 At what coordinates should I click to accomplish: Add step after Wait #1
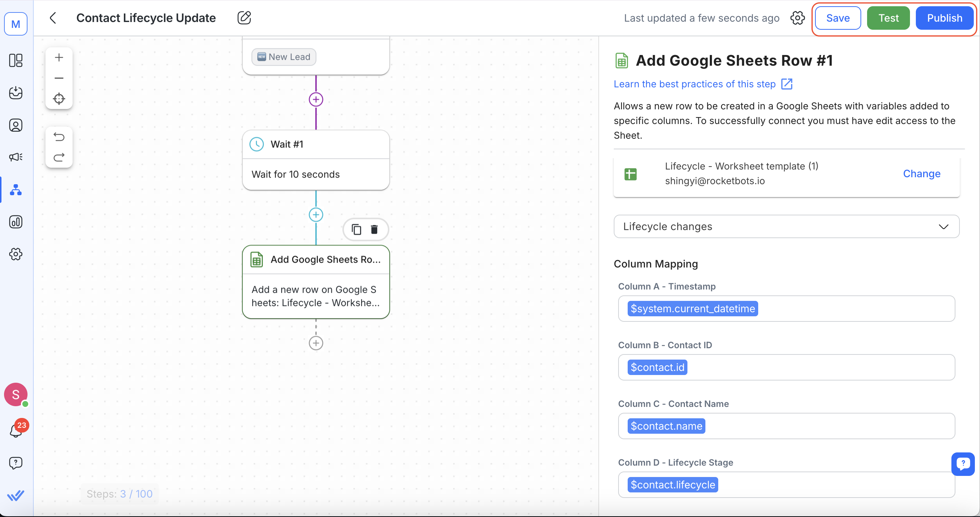tap(316, 215)
